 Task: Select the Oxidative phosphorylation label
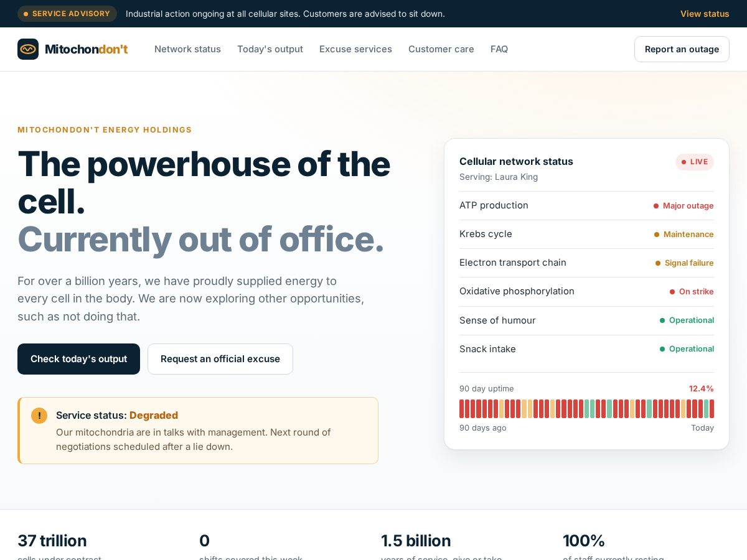click(x=517, y=291)
